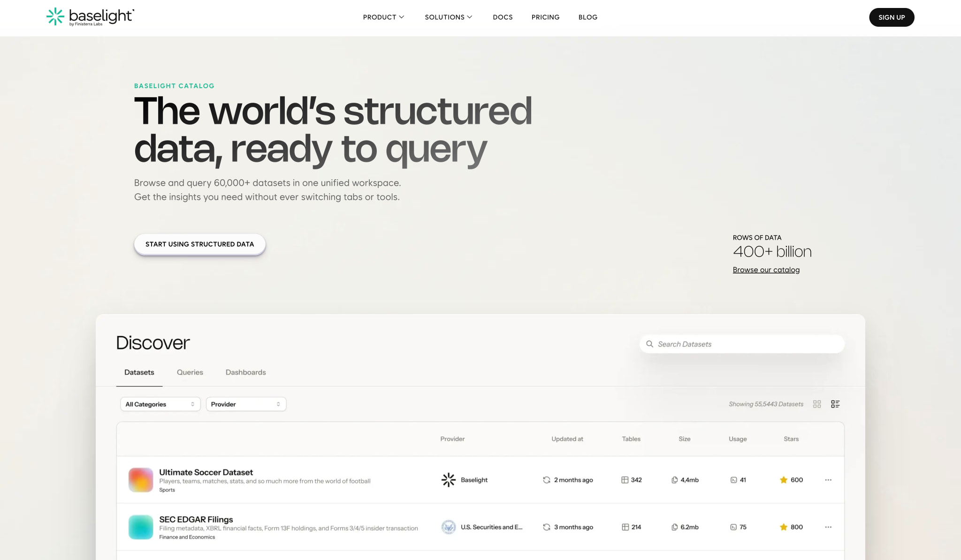This screenshot has width=961, height=560.
Task: Go to the Docs page
Action: point(503,17)
